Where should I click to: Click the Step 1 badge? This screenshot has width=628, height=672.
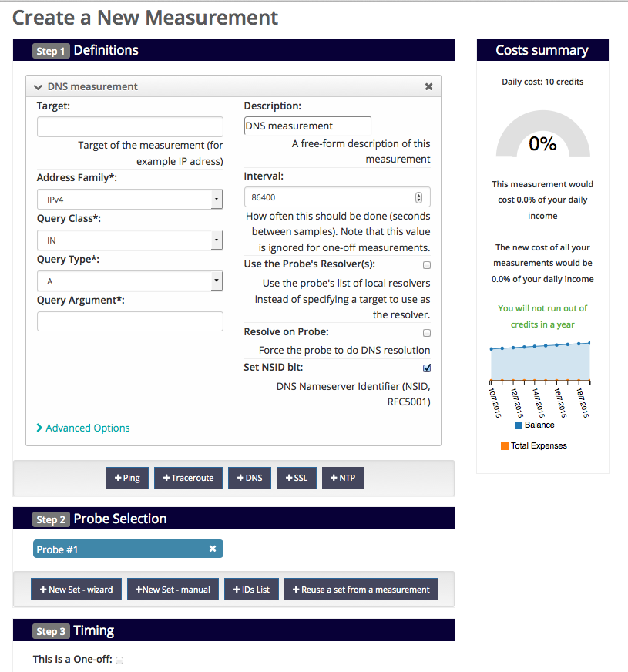click(x=51, y=51)
